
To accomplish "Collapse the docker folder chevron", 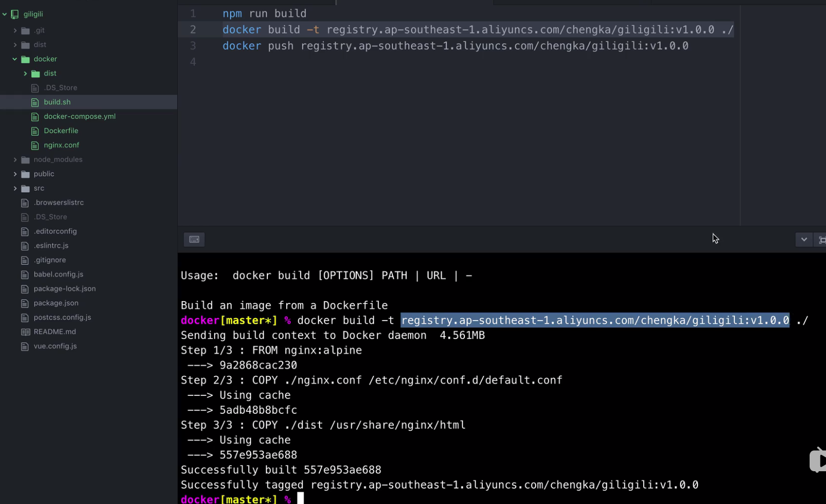I will click(x=15, y=59).
